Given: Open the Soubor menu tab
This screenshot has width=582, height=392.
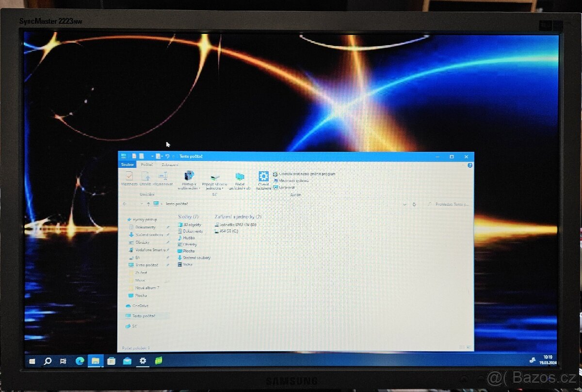Looking at the screenshot, I should (x=128, y=165).
